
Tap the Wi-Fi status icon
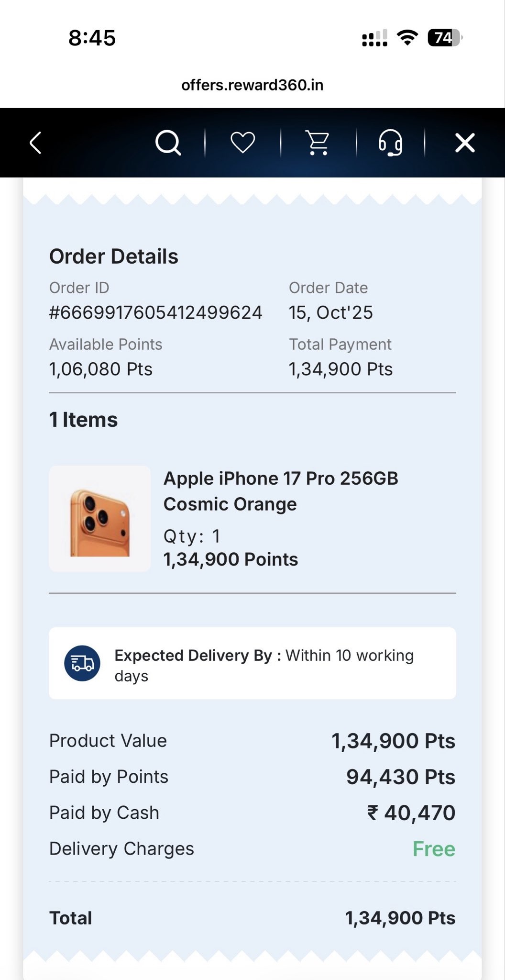click(407, 38)
